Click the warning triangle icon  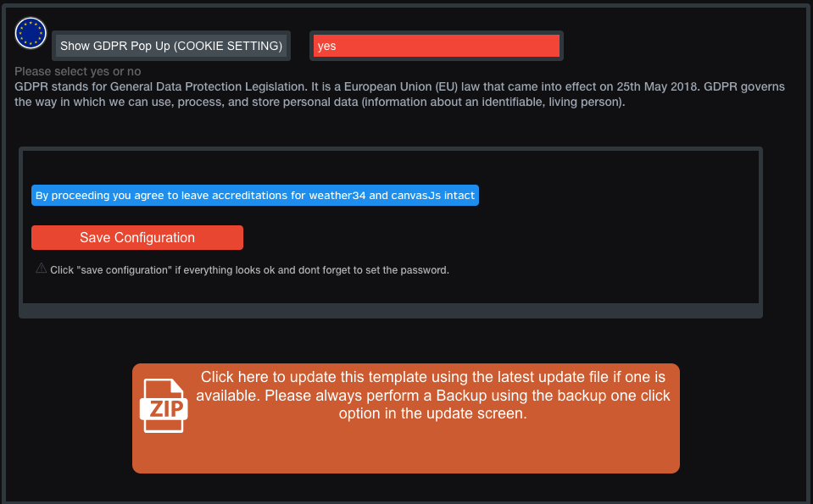click(x=41, y=268)
